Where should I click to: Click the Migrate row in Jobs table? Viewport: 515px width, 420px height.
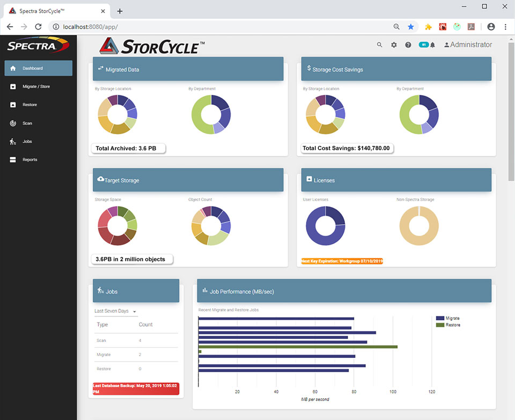(x=136, y=355)
